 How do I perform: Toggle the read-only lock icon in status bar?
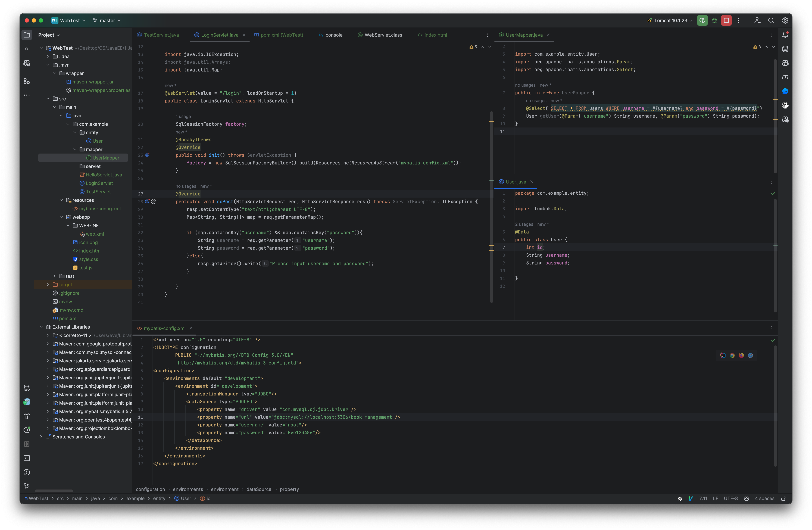pos(784,499)
